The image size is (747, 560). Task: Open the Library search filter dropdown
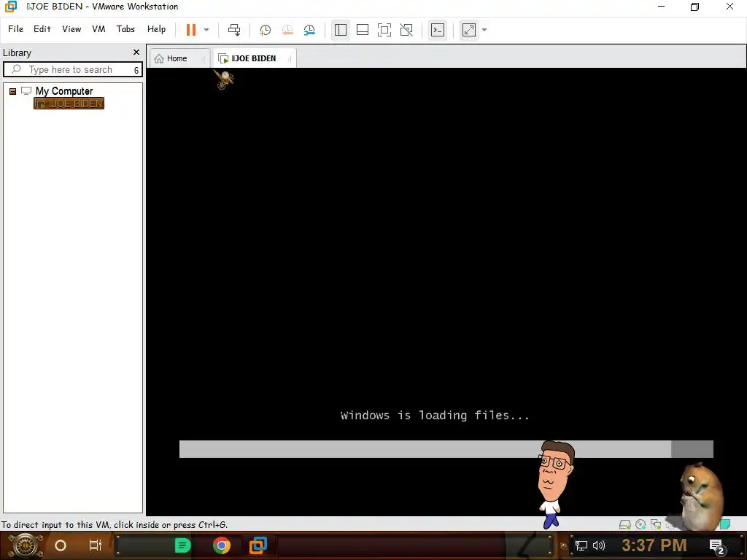click(136, 70)
